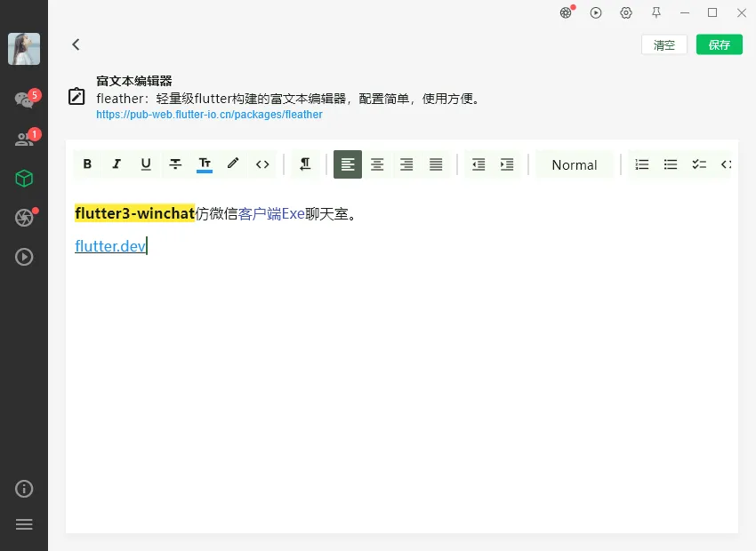Select the numbered list icon
The width and height of the screenshot is (756, 551).
[x=642, y=164]
